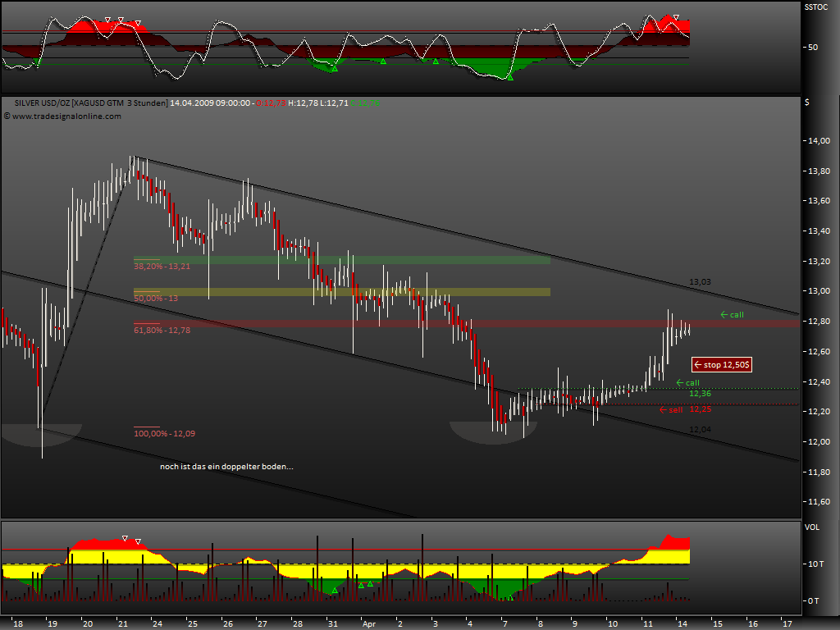840x630 pixels.
Task: Click the 100,00% - 12,09 Fibonacci label
Action: [165, 433]
